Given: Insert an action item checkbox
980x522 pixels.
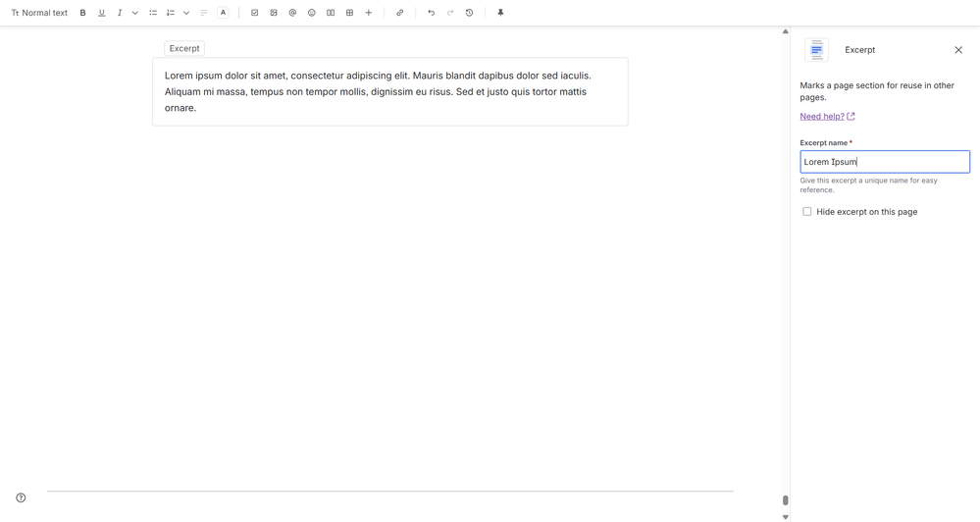Looking at the screenshot, I should [x=254, y=13].
